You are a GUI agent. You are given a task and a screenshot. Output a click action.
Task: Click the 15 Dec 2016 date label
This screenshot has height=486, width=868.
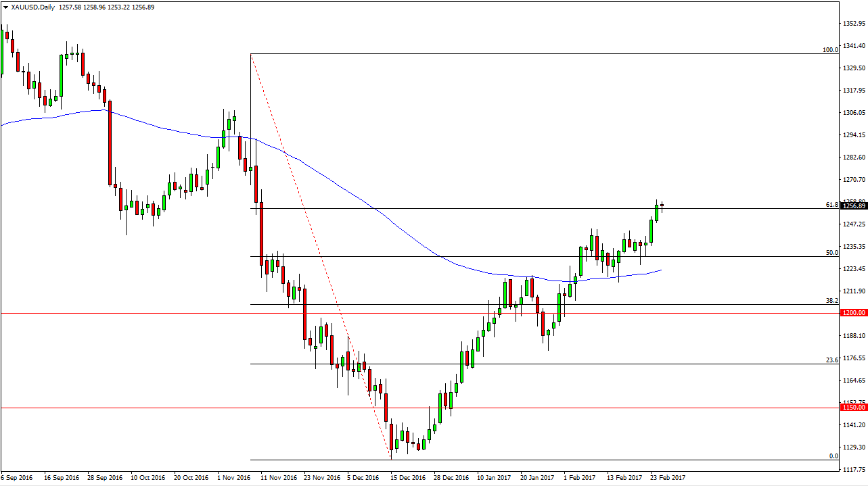tap(408, 477)
